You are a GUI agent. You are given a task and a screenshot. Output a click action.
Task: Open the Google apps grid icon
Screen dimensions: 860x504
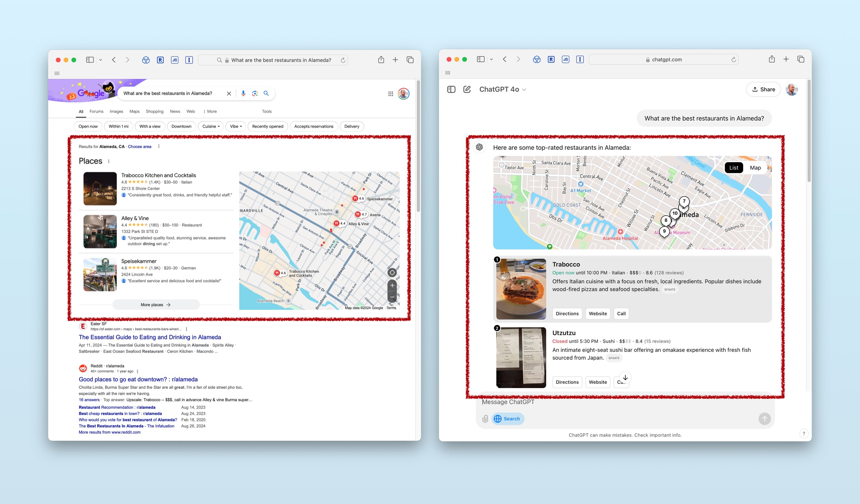(x=390, y=93)
